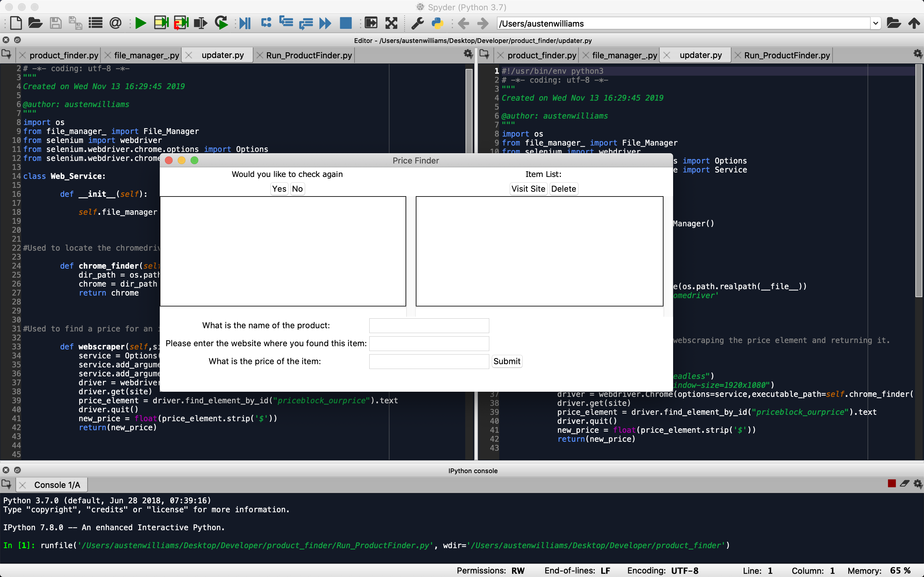The height and width of the screenshot is (577, 924).
Task: Select No to skip price check
Action: click(x=297, y=188)
